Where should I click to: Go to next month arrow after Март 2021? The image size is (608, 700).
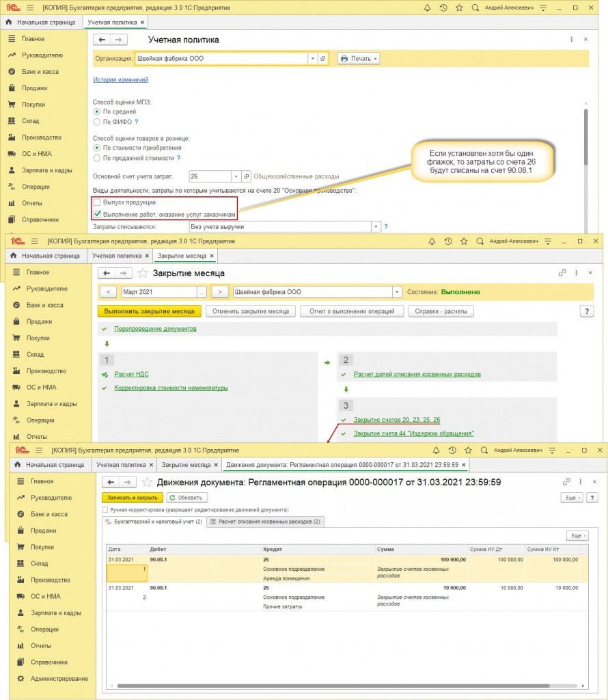click(219, 292)
